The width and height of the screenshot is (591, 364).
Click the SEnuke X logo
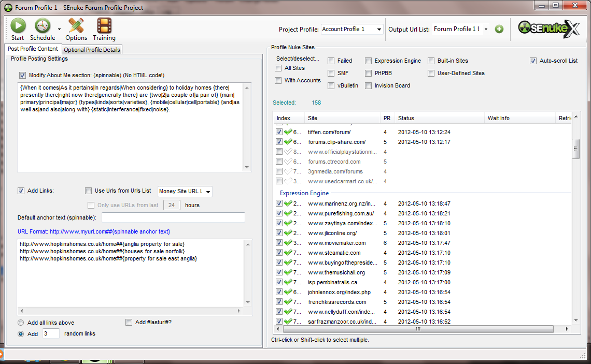pyautogui.click(x=549, y=29)
